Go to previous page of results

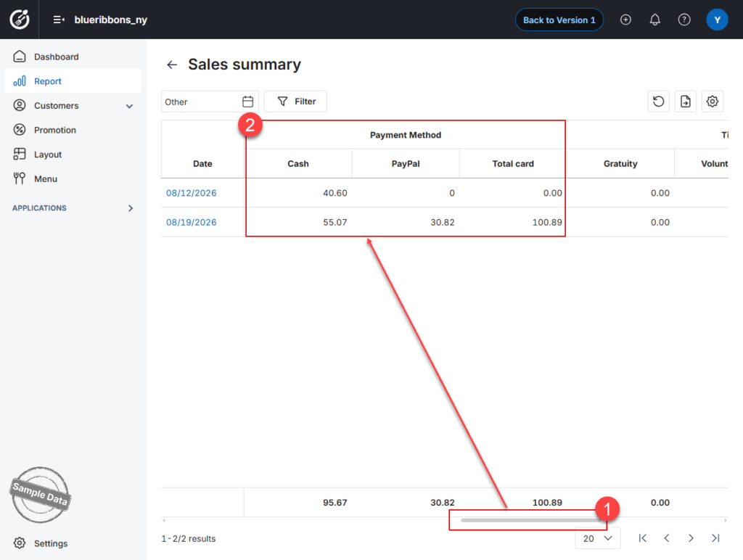(x=667, y=538)
